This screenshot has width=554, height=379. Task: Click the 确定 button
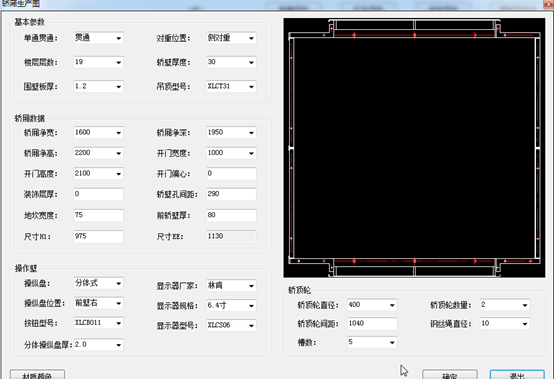[x=450, y=374]
